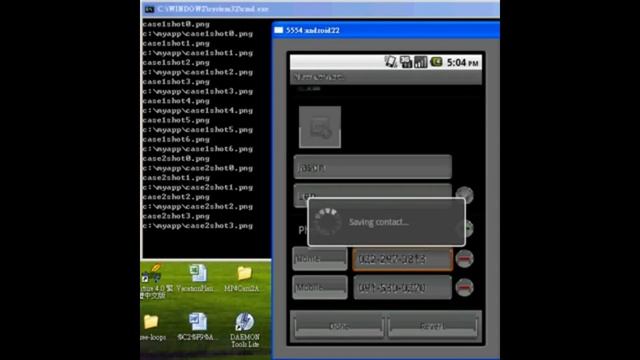Click the line c:\myapp\case2shot0.png in cmd
Viewport: 640px width, 360px height.
click(x=198, y=168)
